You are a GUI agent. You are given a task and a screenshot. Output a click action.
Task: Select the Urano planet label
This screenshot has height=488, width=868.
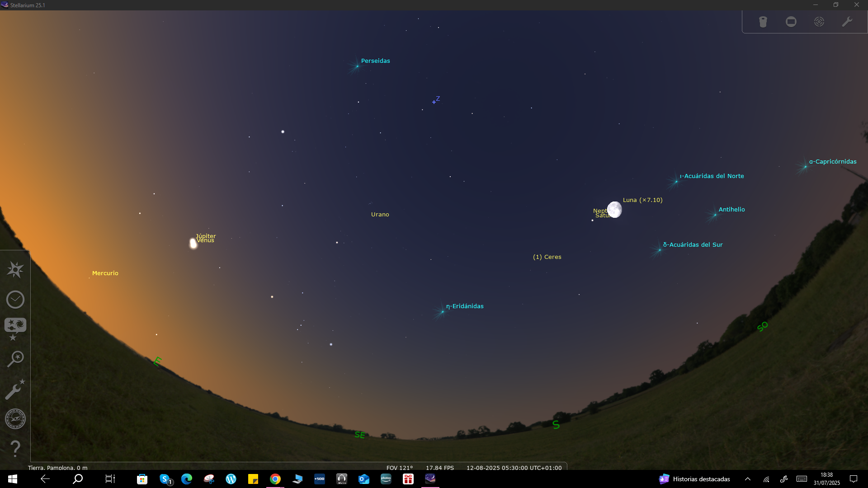[380, 215]
